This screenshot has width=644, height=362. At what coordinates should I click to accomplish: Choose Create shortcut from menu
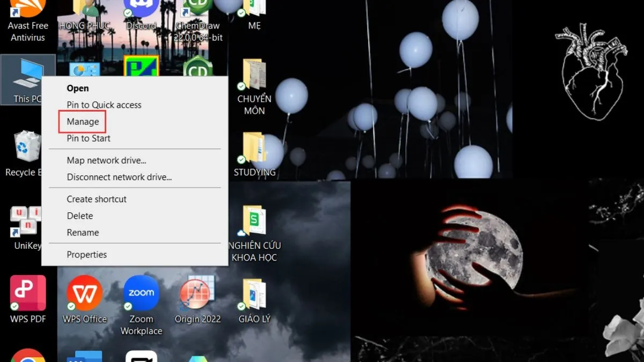97,199
